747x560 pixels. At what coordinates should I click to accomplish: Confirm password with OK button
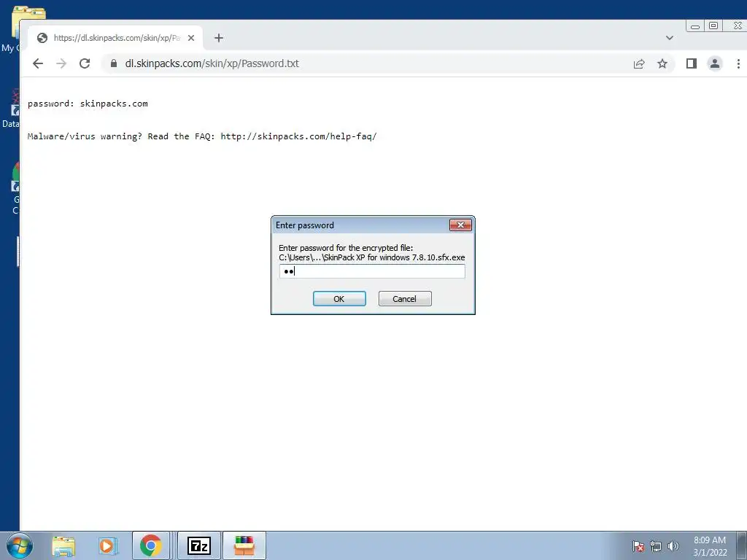tap(339, 298)
